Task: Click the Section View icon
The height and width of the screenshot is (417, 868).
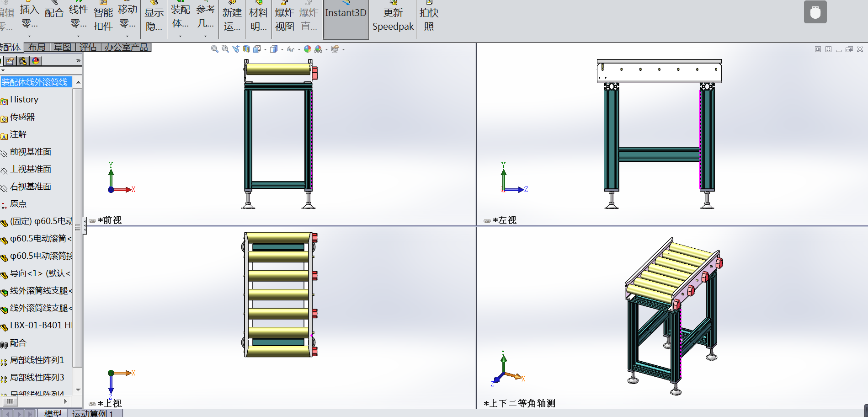Action: coord(246,49)
